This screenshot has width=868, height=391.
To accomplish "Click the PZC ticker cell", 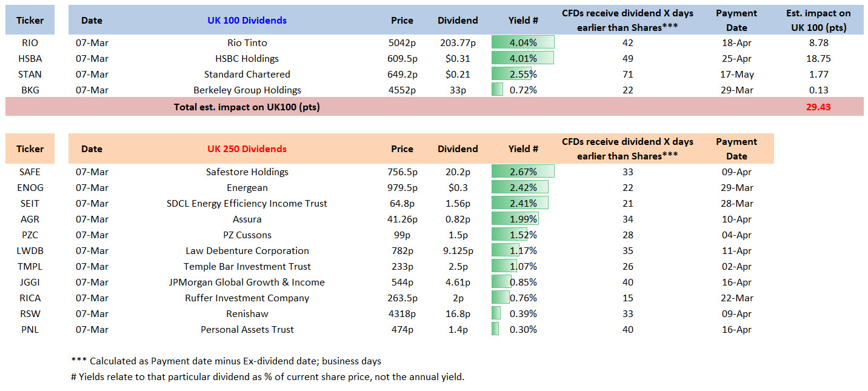I will [30, 235].
